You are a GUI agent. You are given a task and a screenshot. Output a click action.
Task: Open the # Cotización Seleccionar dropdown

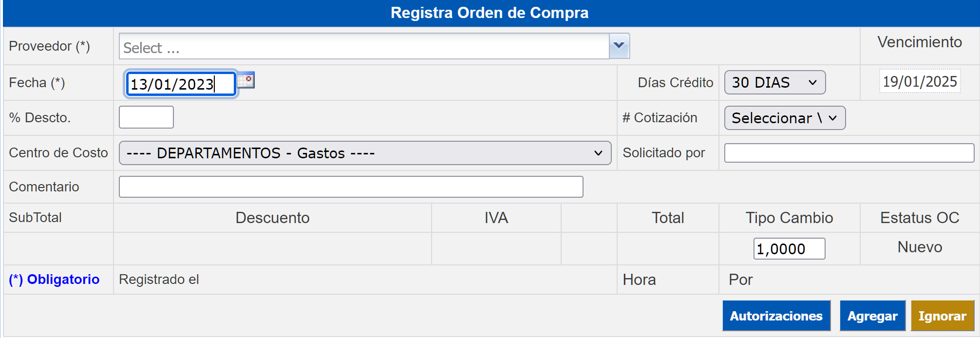[x=785, y=118]
